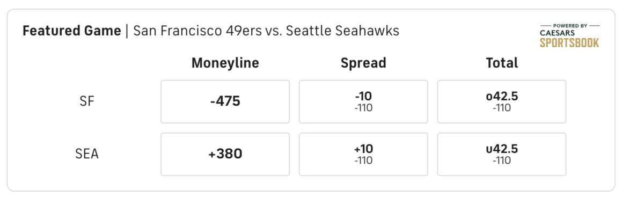Image resolution: width=644 pixels, height=197 pixels.
Task: Choose the under u42.5 total
Action: pyautogui.click(x=502, y=154)
